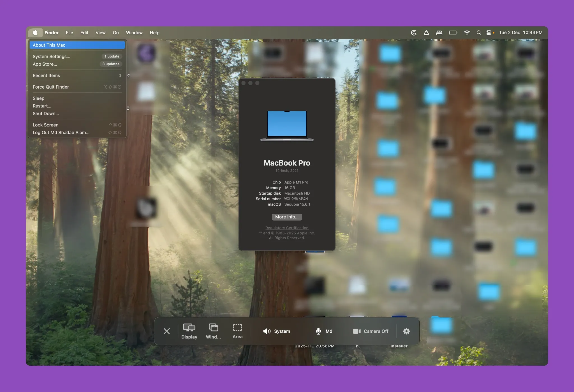Click the 16 GB memory value
The width and height of the screenshot is (574, 392).
pos(290,188)
